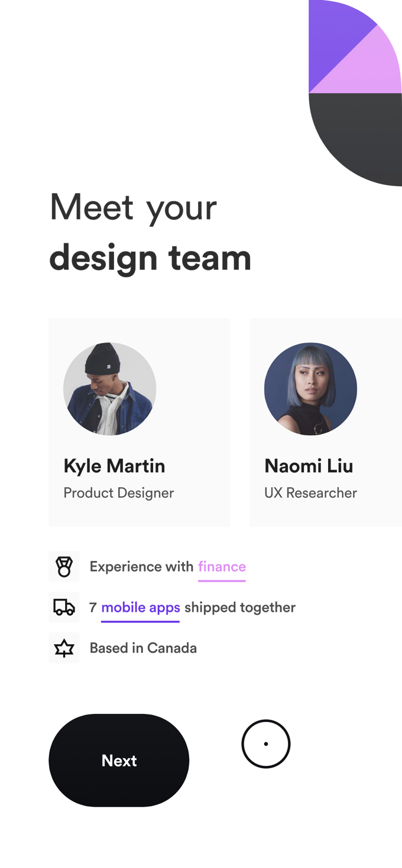Click the star badge icon beside Based in Canada
This screenshot has height=868, width=402.
64,648
